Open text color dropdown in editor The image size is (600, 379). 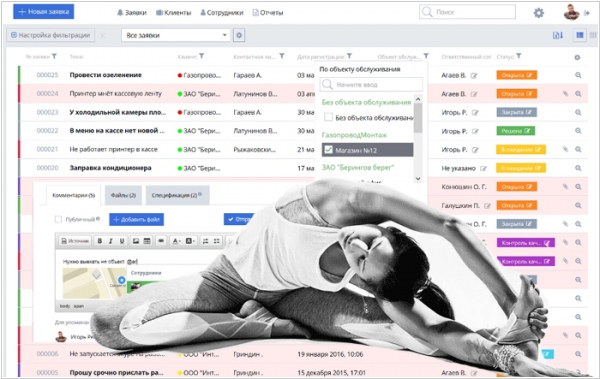point(176,241)
